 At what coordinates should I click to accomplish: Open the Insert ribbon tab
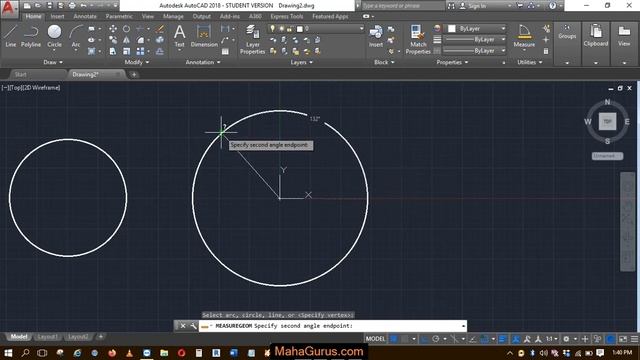(57, 16)
